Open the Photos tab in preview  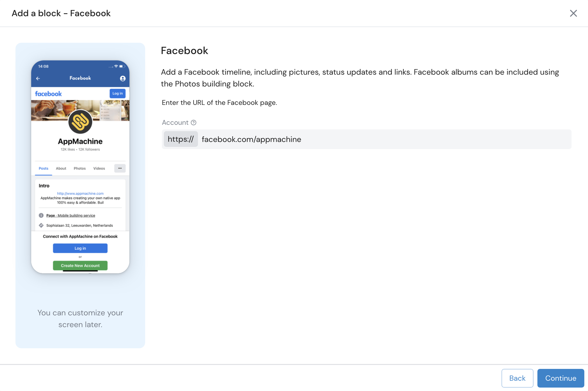click(80, 168)
